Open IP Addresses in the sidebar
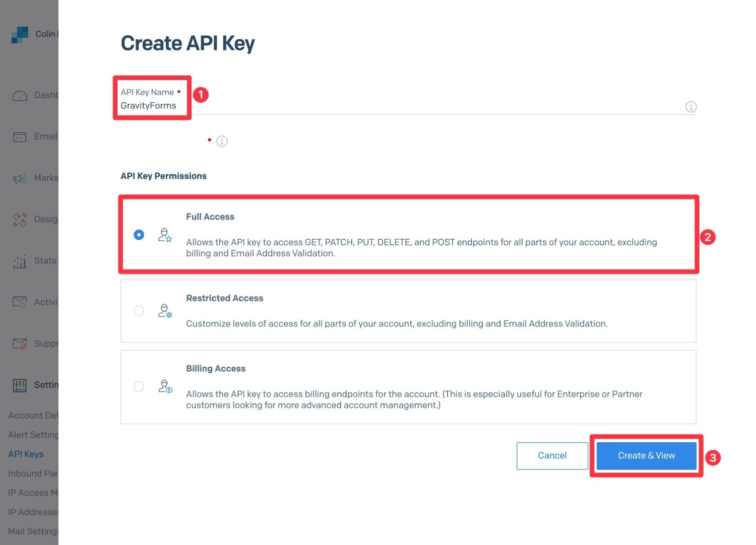The image size is (756, 545). (33, 512)
